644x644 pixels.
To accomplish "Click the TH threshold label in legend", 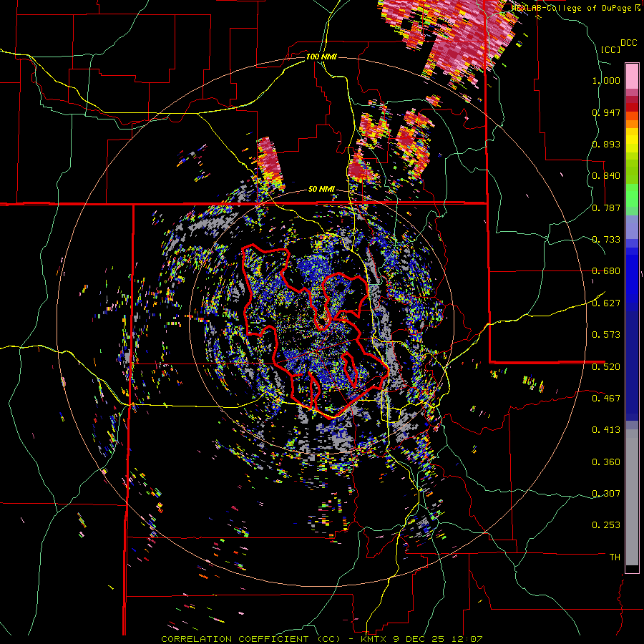I will 615,557.
